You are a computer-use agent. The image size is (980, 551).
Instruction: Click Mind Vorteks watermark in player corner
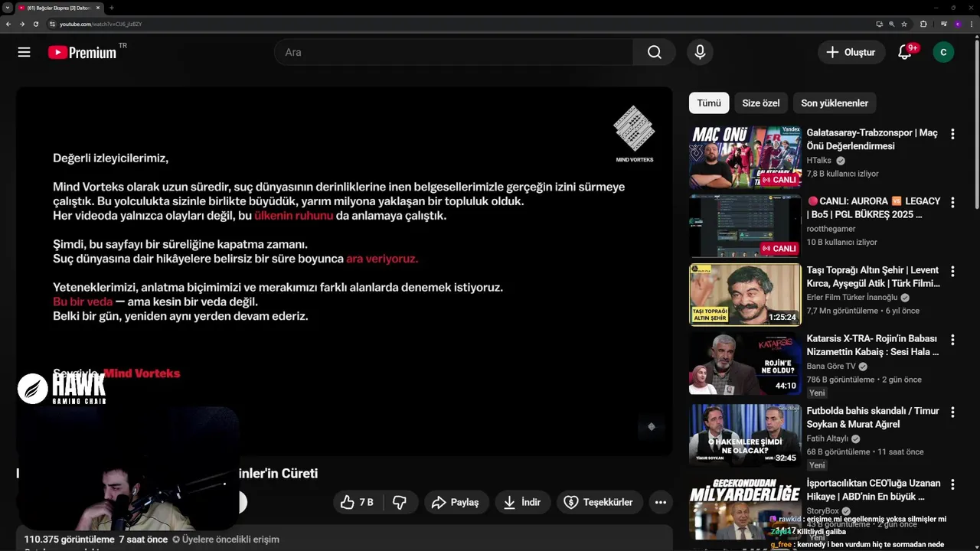652,427
